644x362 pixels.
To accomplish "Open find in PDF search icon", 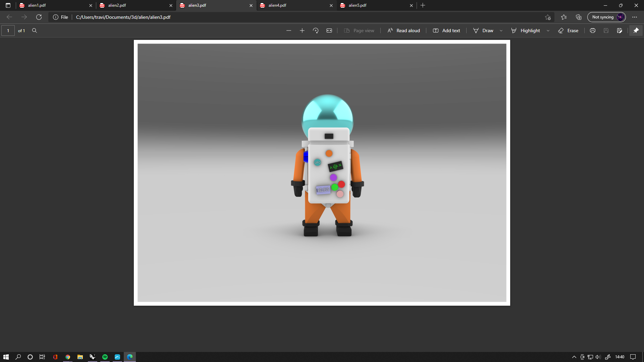I will 35,31.
